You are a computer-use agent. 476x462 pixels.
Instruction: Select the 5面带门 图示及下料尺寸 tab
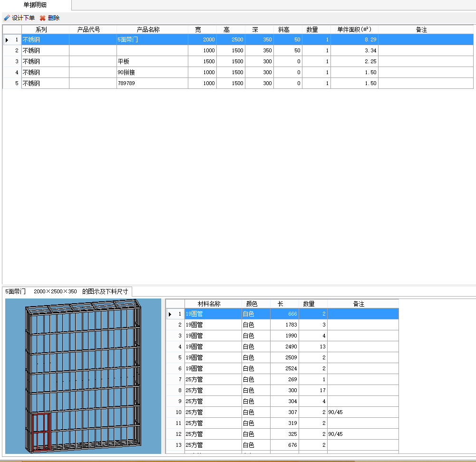67,291
